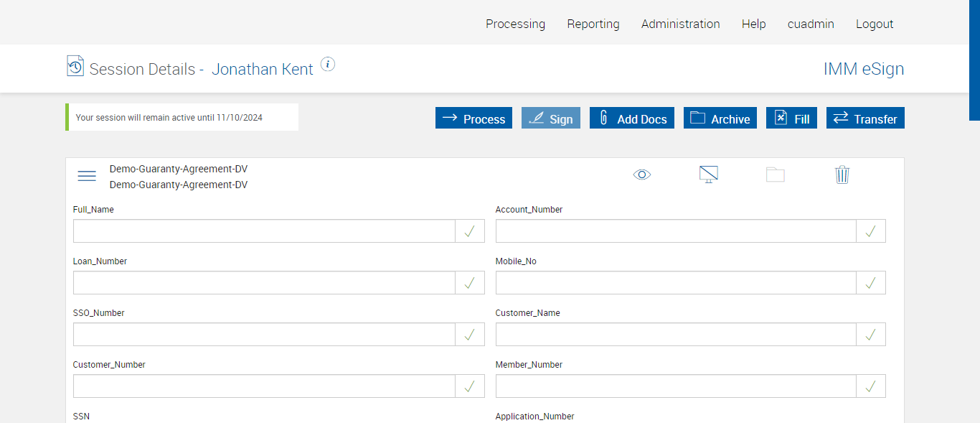
Task: Click the Logout link
Action: pyautogui.click(x=875, y=24)
